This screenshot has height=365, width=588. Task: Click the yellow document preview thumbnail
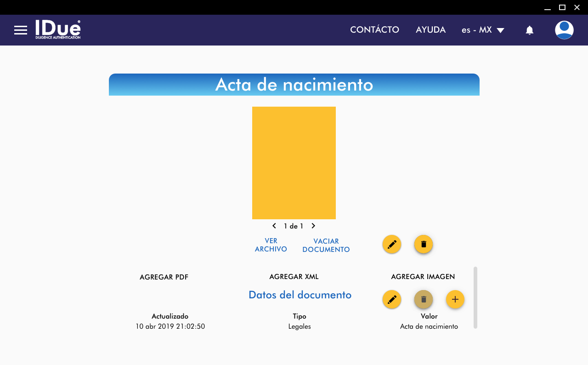pos(294,163)
